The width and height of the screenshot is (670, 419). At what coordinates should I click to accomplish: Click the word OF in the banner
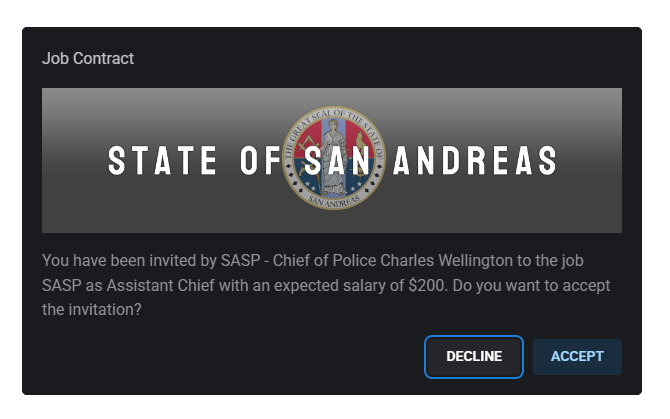(x=262, y=161)
